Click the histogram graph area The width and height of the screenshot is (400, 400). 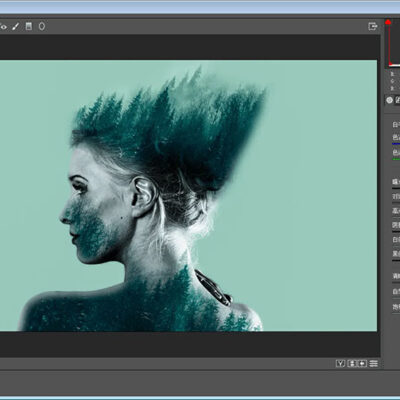click(x=394, y=43)
